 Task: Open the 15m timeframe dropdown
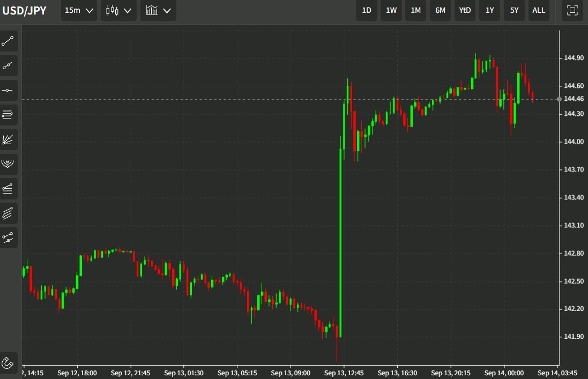point(79,10)
